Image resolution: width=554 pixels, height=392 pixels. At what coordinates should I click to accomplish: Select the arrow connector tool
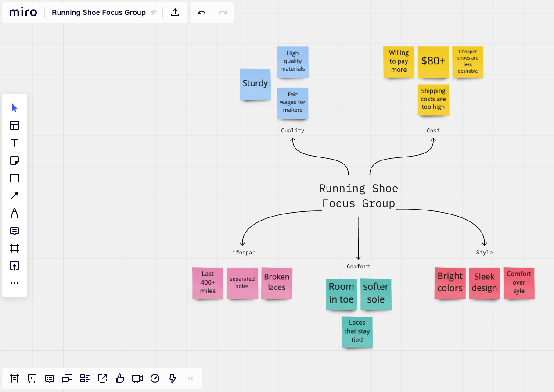point(14,196)
